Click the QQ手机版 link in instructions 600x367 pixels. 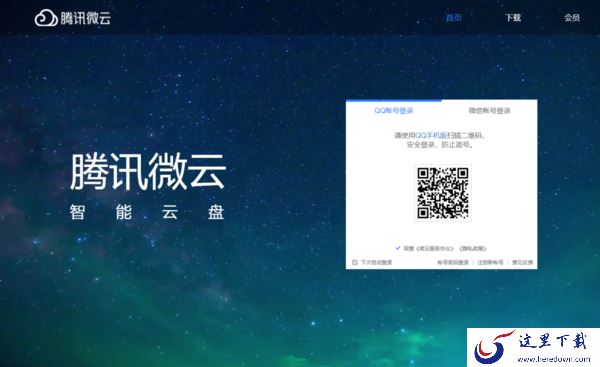[x=431, y=135]
